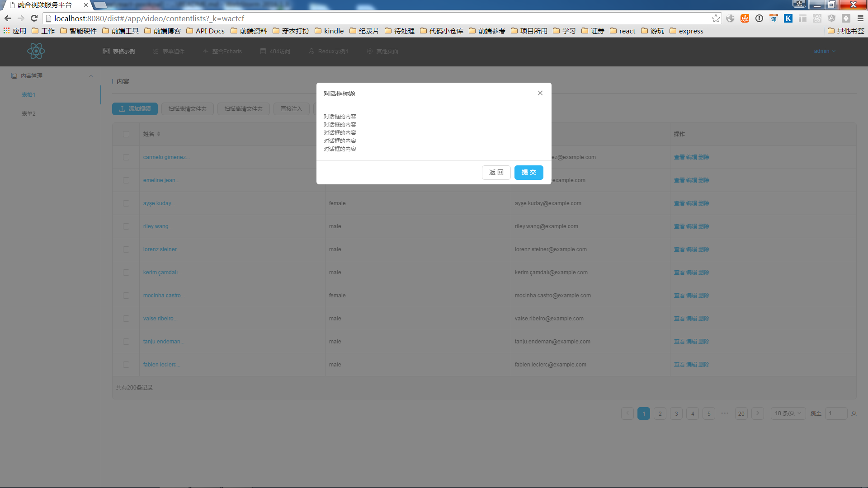Click the 扫描表情文件夹 button
868x488 pixels.
187,109
